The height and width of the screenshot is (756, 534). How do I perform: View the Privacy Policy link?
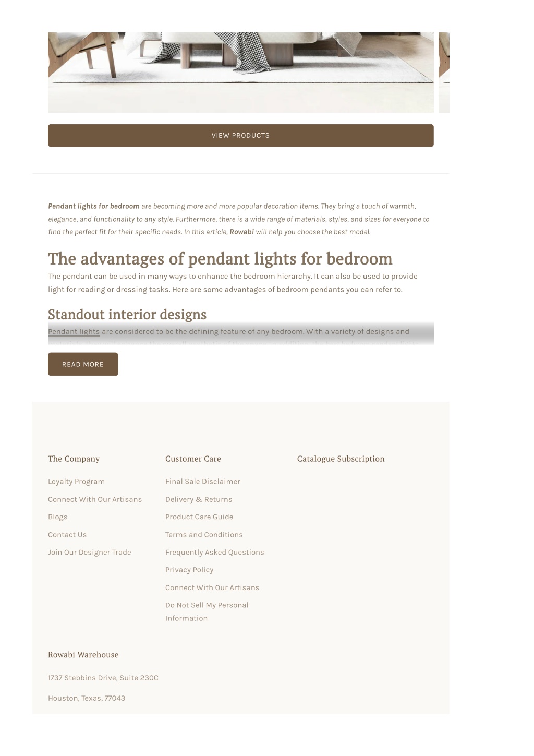tap(189, 570)
